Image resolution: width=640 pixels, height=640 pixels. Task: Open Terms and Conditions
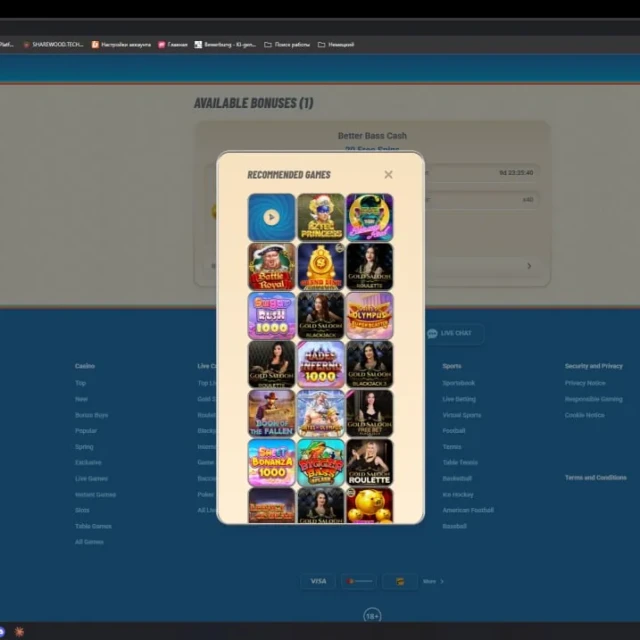[x=596, y=477]
